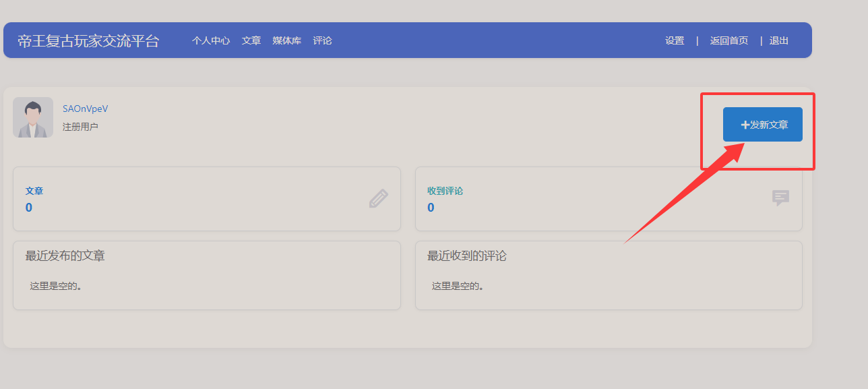The width and height of the screenshot is (868, 389).
Task: Open the 媒体库 navigation item
Action: (x=286, y=40)
